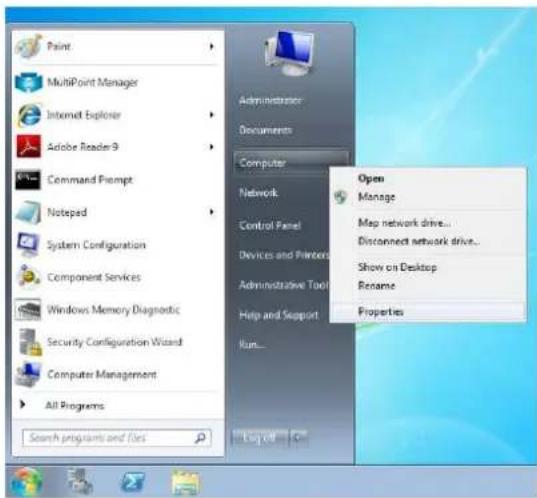Click the System Configuration label text
Viewport: 537px width, 498px height.
click(96, 245)
